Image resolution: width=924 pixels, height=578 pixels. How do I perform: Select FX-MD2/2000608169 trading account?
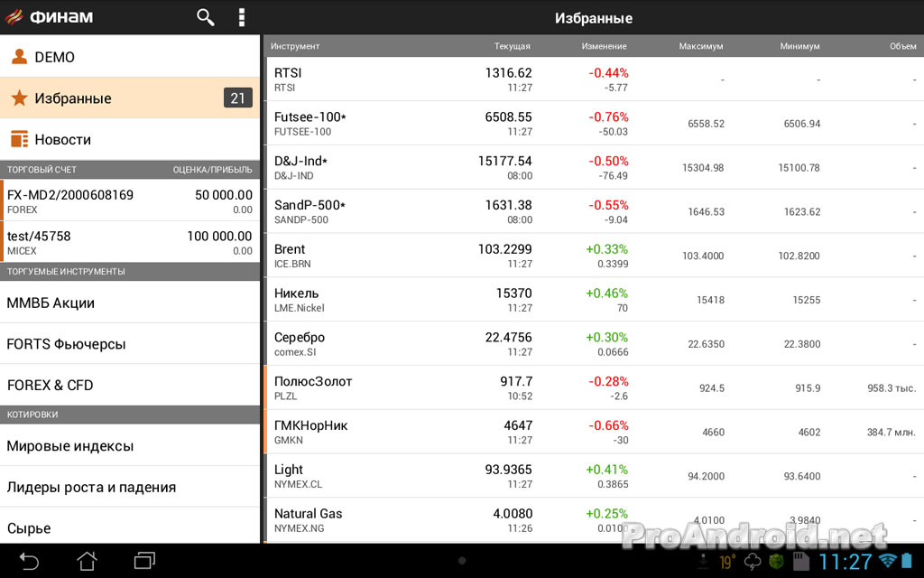(130, 200)
